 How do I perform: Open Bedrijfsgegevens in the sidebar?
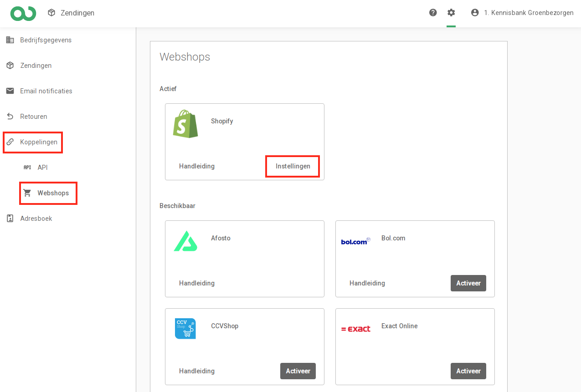tap(46, 40)
